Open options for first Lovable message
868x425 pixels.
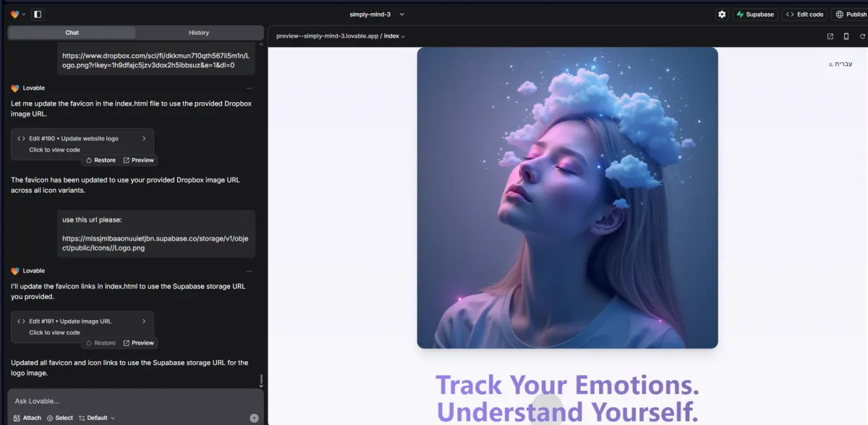pyautogui.click(x=249, y=88)
